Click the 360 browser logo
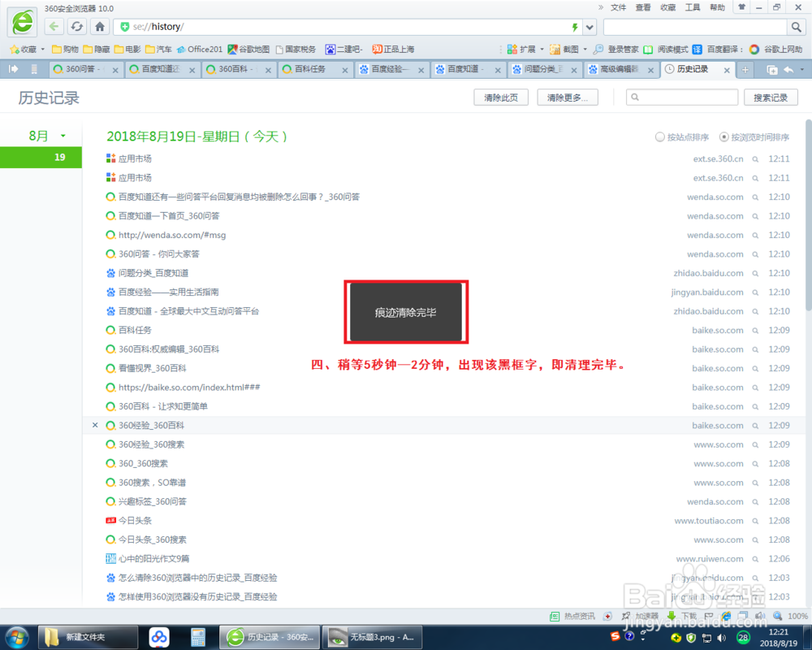Viewport: 812px width, 650px height. [x=23, y=22]
